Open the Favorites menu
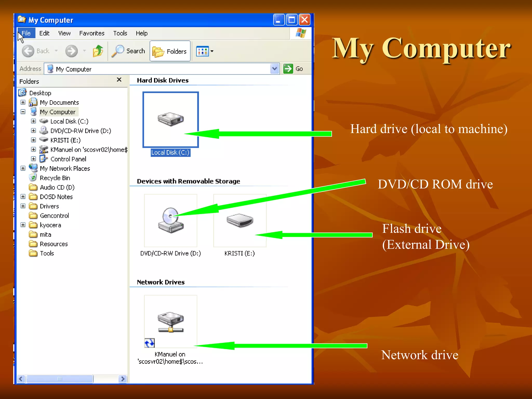Image resolution: width=532 pixels, height=399 pixels. click(92, 33)
